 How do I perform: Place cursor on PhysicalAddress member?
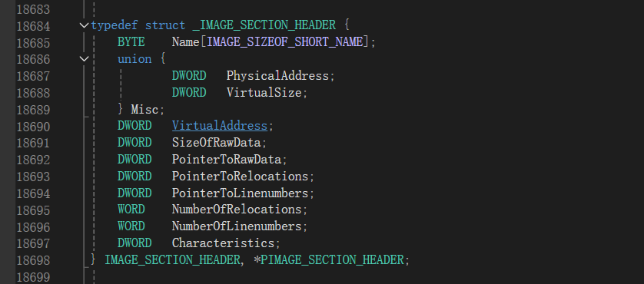coord(277,76)
